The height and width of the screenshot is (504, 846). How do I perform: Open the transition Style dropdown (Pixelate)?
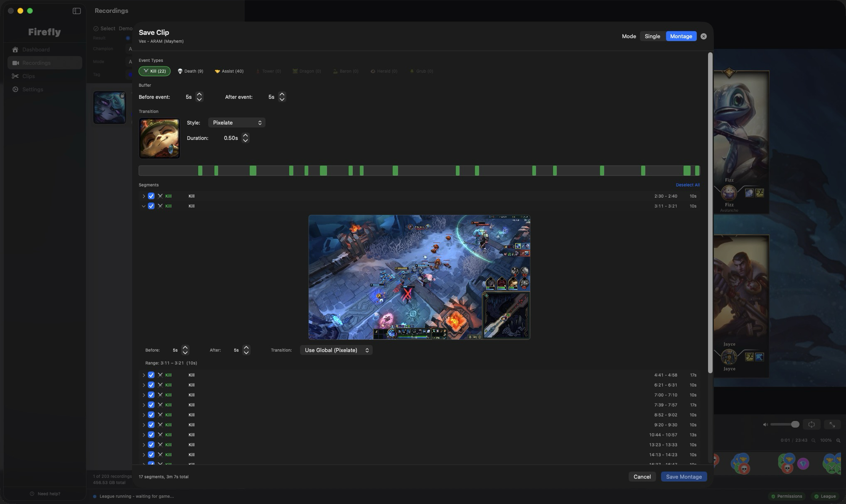point(236,122)
